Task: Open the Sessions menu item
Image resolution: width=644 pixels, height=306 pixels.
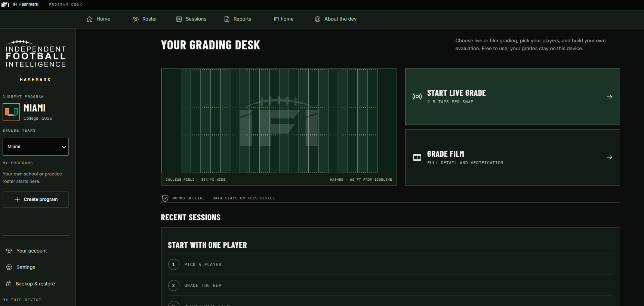Action: tap(191, 19)
